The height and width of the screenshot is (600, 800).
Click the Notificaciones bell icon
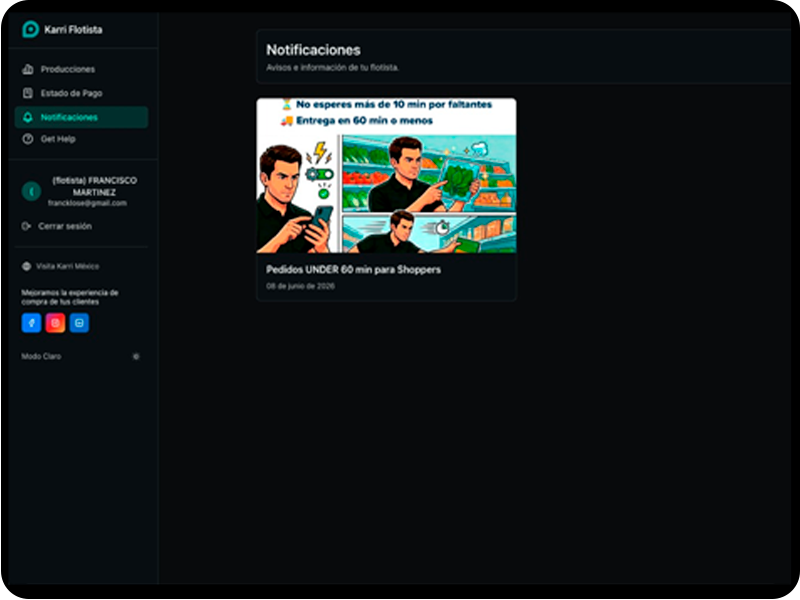coord(28,117)
